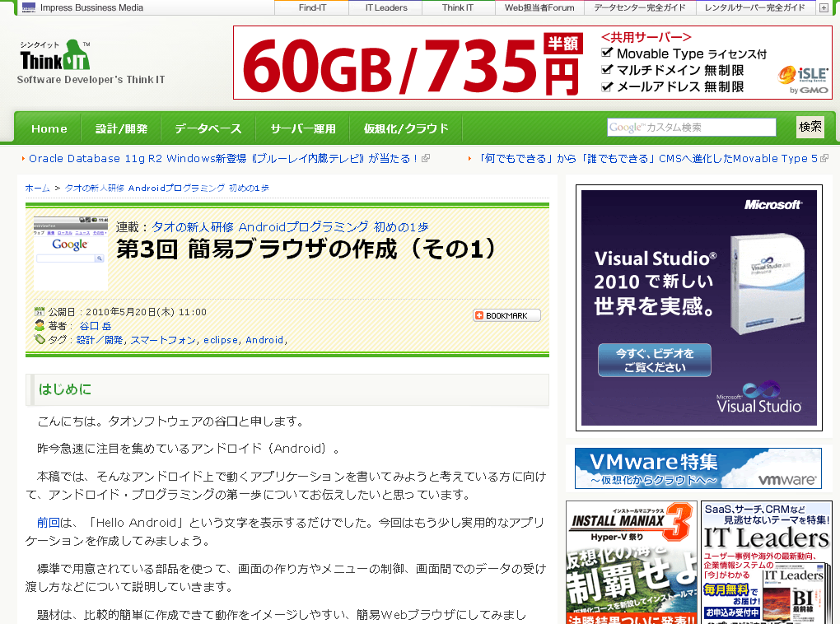Open the データセンター完全ガイド tab

640,7
